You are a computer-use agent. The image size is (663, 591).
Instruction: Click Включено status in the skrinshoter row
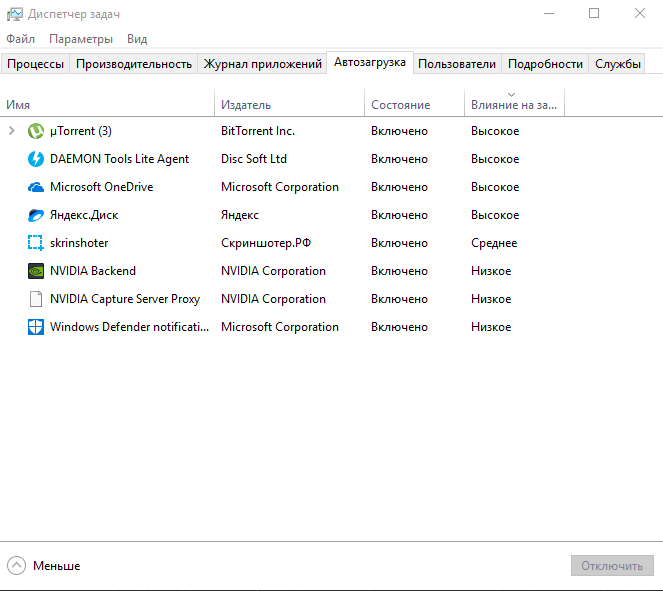pyautogui.click(x=400, y=243)
